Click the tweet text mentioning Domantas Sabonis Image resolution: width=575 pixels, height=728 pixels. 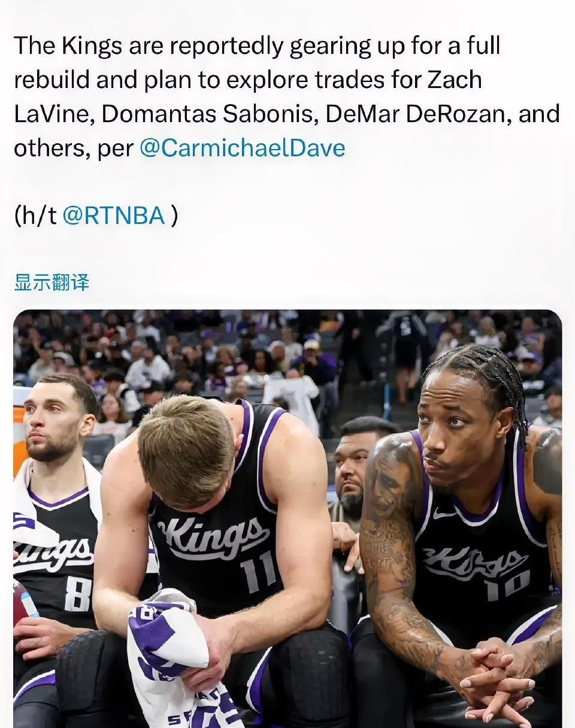210,114
